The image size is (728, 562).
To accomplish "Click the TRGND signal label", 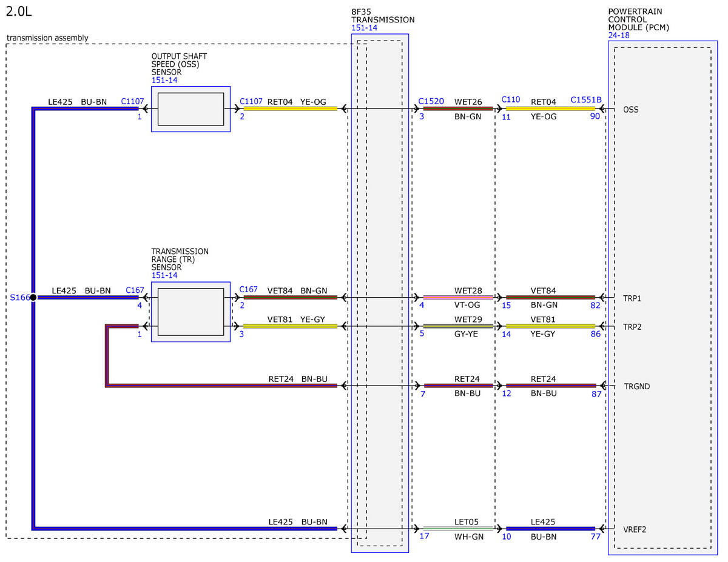I will [636, 386].
